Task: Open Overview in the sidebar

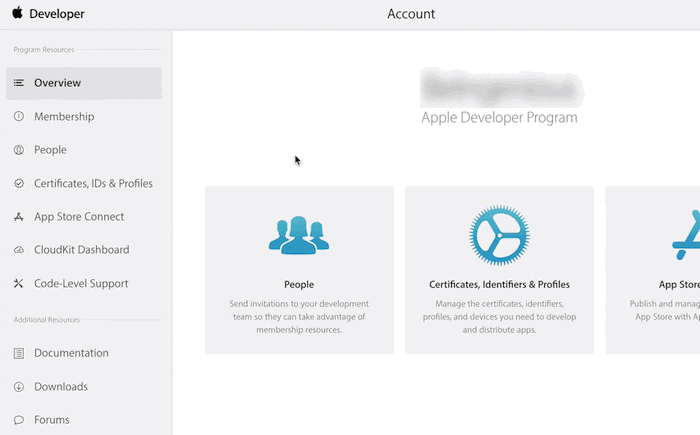Action: pos(84,83)
